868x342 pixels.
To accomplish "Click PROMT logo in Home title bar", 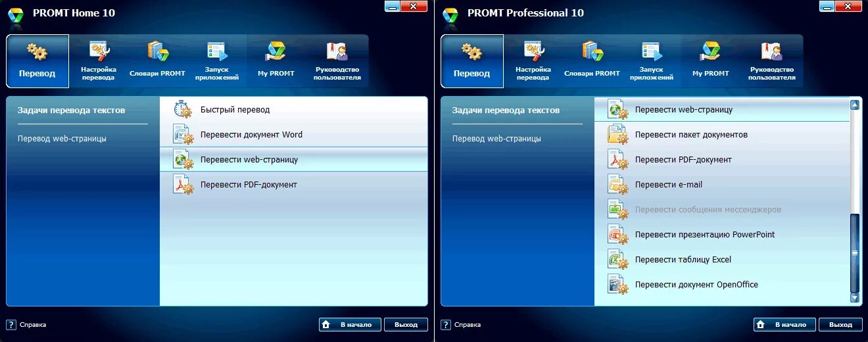I will click(x=15, y=15).
